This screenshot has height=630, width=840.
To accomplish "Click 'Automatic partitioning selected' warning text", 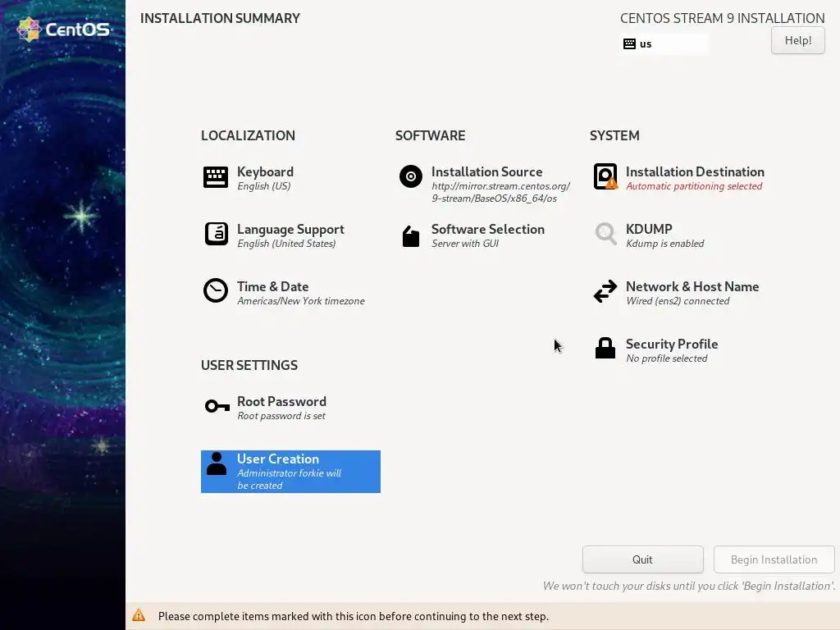I will pyautogui.click(x=694, y=186).
